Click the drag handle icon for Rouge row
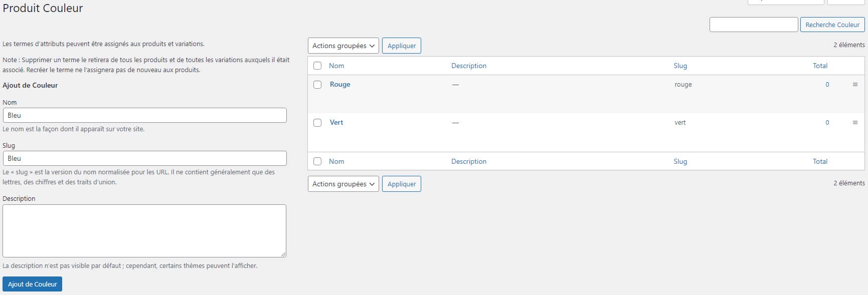 [855, 85]
